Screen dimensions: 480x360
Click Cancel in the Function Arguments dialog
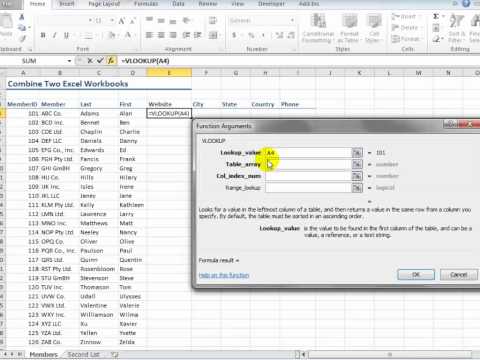(459, 275)
